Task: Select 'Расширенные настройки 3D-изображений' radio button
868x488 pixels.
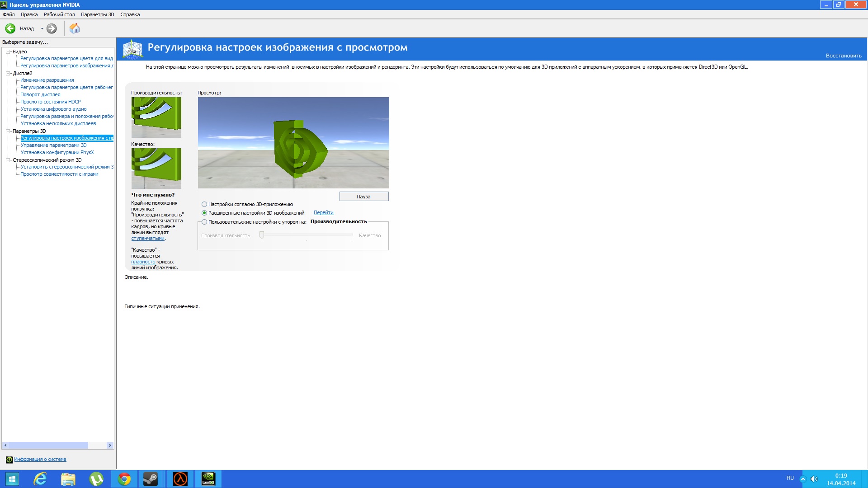Action: pos(204,213)
